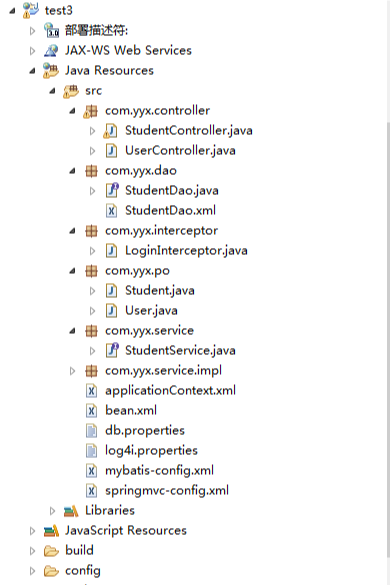Expand StudentService.java members
This screenshot has height=585, width=390.
click(93, 351)
